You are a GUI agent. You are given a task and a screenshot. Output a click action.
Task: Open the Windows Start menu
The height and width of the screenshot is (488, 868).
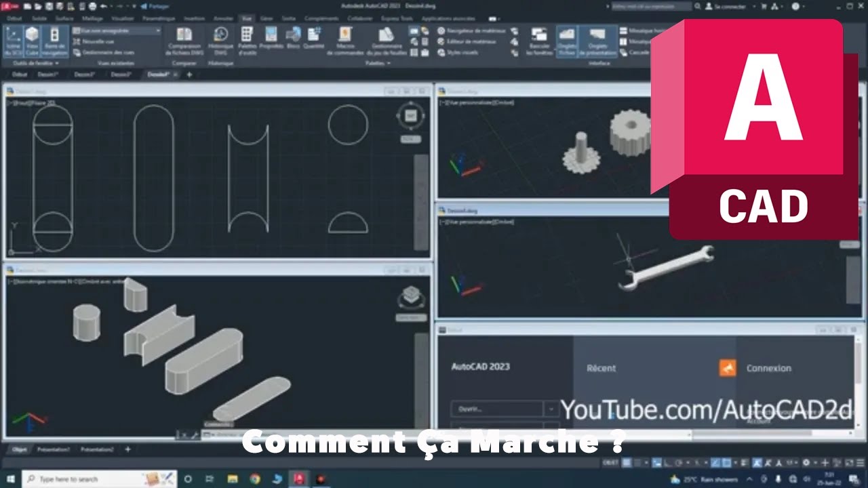coord(11,479)
